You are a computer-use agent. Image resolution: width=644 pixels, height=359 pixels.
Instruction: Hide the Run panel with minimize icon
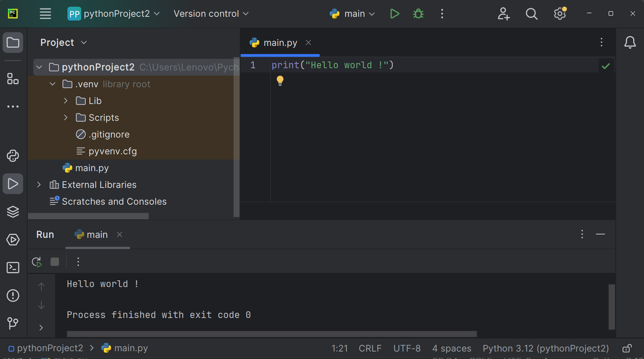pos(600,234)
